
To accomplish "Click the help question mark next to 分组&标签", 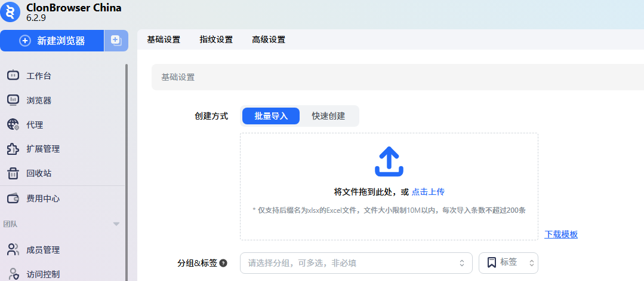I will [223, 263].
